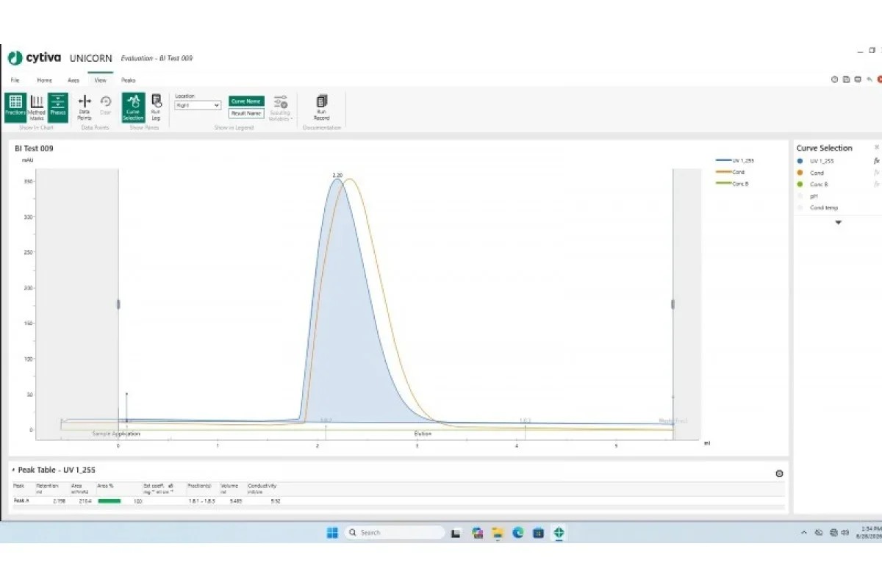Open the File menu
Viewport: 882px width, 588px height.
[15, 80]
